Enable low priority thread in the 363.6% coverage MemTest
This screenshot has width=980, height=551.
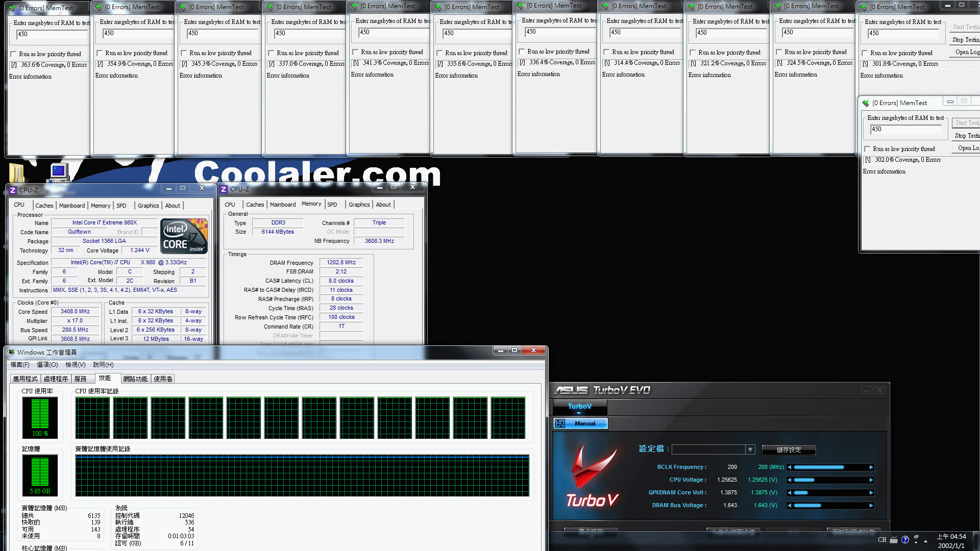tap(13, 54)
